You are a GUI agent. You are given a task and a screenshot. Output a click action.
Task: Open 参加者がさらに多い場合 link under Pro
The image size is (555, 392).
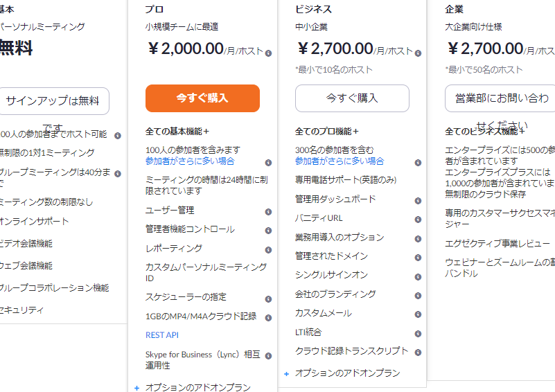pos(190,161)
